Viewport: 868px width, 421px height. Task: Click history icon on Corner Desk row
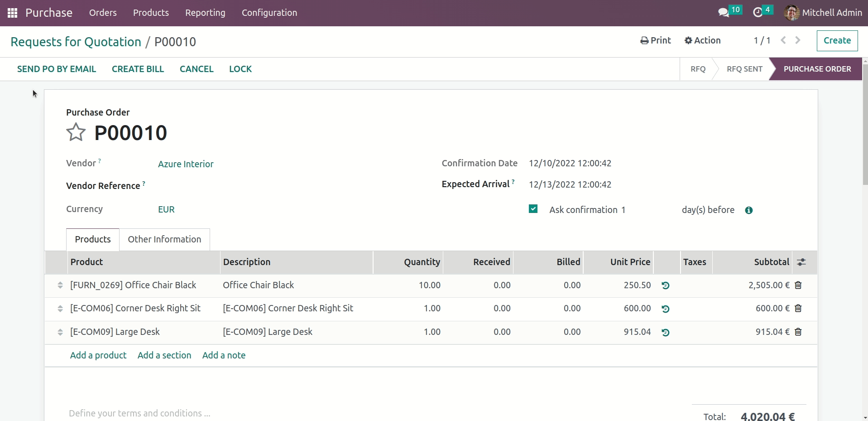point(665,309)
